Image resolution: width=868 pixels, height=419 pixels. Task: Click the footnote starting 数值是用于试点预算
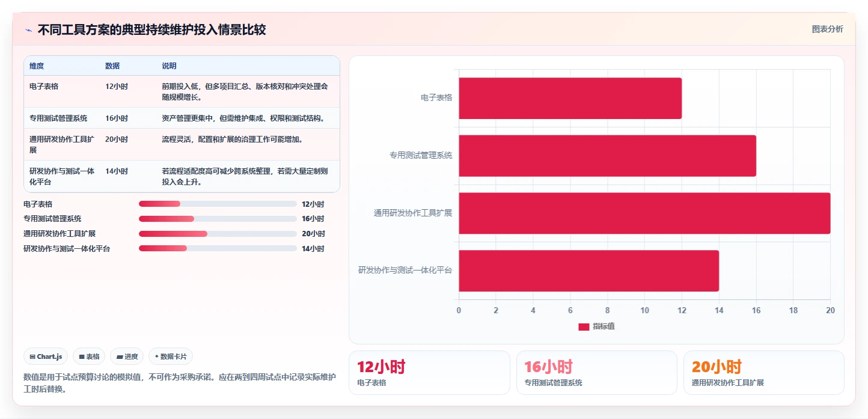pos(180,383)
